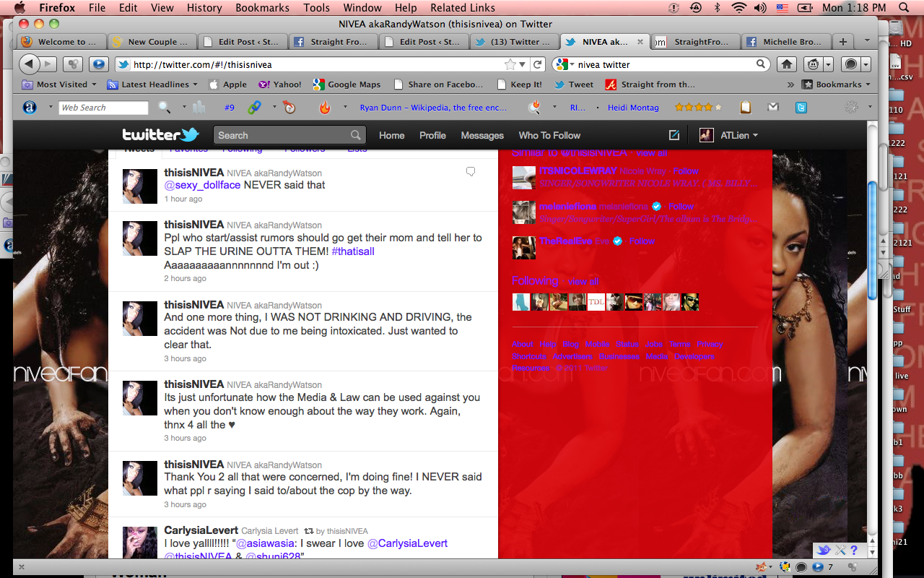Follow TheRealEve from the similar accounts list

point(642,241)
